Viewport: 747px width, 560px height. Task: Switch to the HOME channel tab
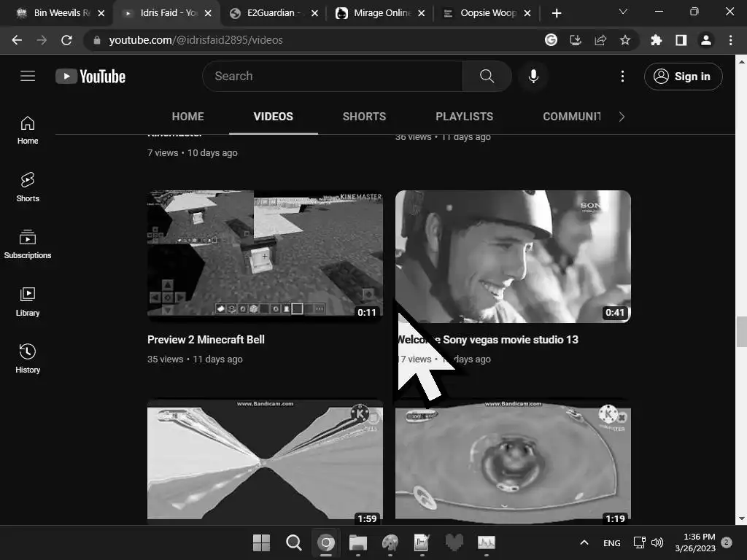click(187, 117)
